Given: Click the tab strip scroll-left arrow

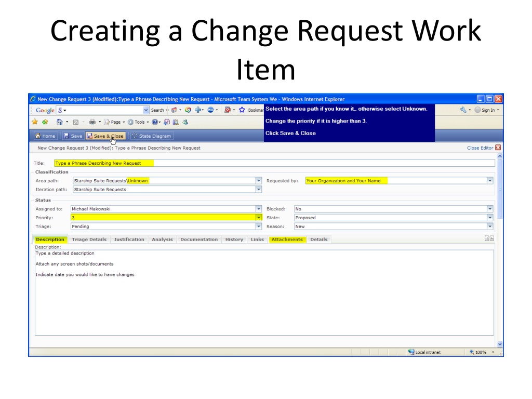Looking at the screenshot, I should tap(487, 238).
